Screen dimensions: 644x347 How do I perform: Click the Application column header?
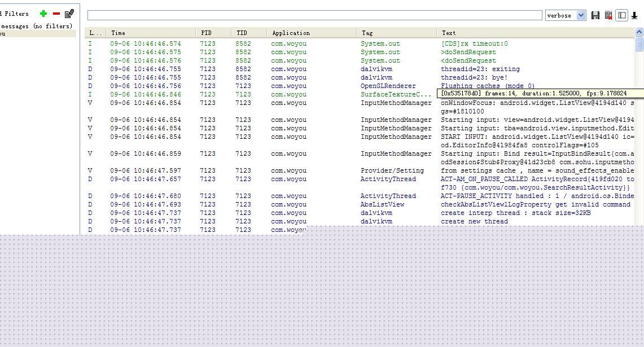point(312,33)
